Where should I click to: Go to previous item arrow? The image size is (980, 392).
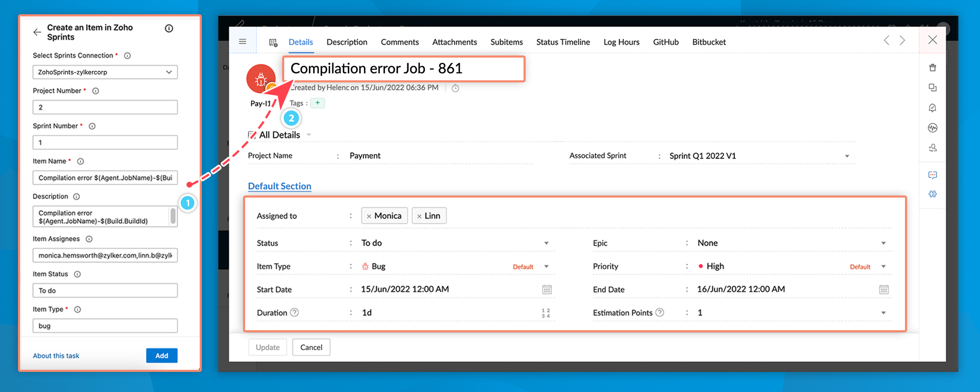pos(886,41)
